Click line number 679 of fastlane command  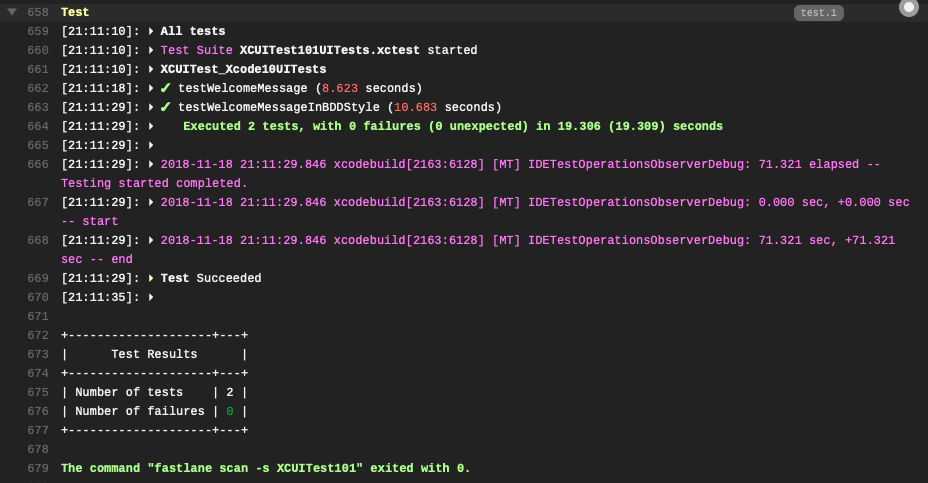(x=38, y=468)
